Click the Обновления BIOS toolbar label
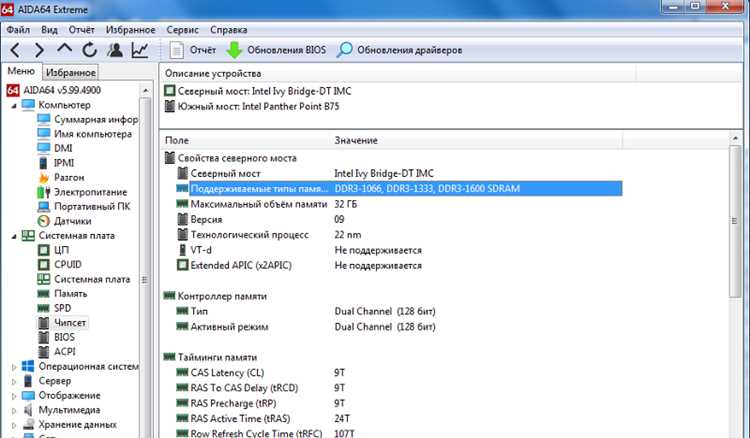The image size is (750, 438). click(x=287, y=50)
